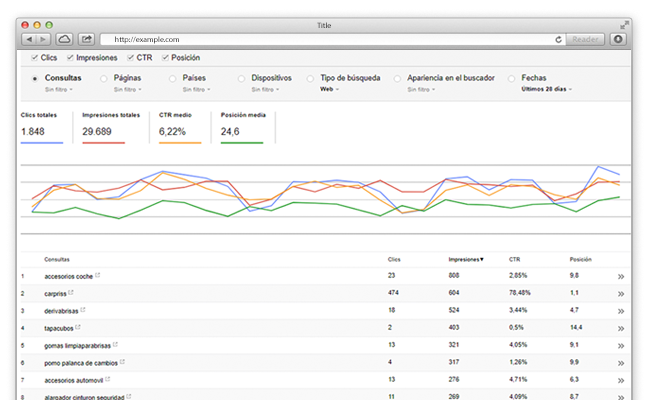Toggle the Posición checkbox
Viewport: 650px width, 400px height.
point(165,58)
